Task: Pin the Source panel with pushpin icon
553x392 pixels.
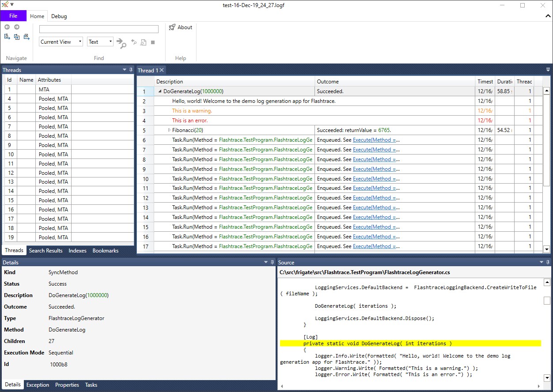Action: 548,262
